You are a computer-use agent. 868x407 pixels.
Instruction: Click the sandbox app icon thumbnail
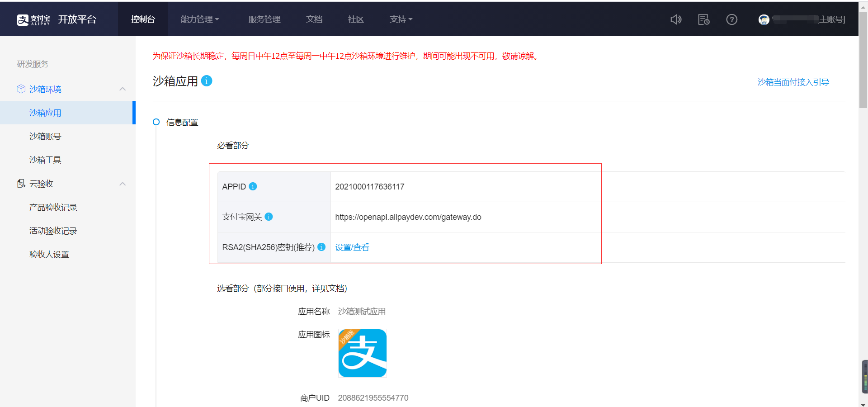coord(362,353)
